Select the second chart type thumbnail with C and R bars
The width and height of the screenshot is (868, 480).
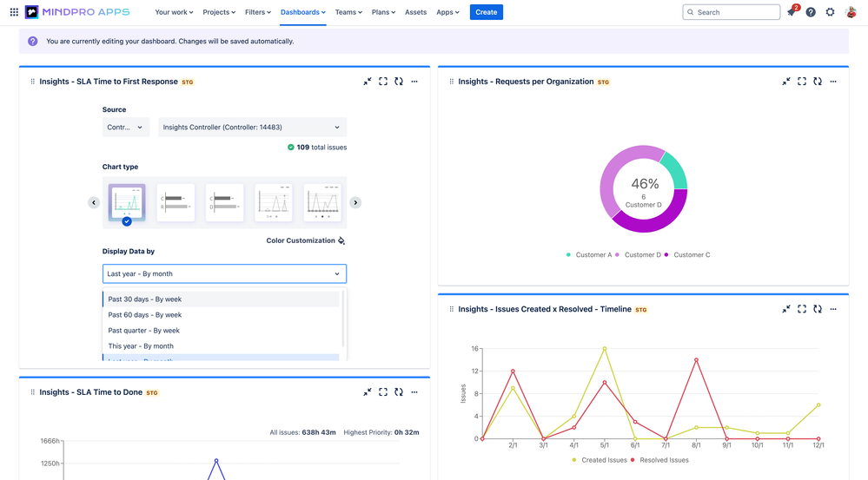tap(176, 202)
